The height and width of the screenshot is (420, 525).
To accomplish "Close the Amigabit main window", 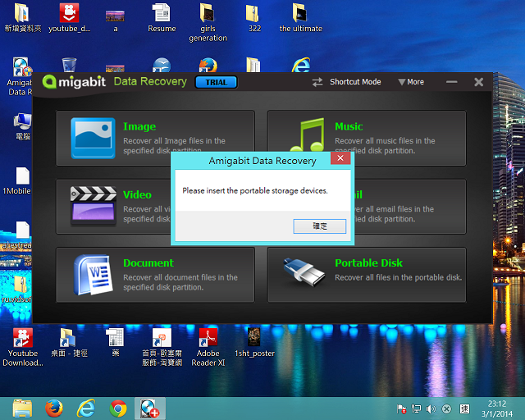I will (479, 82).
